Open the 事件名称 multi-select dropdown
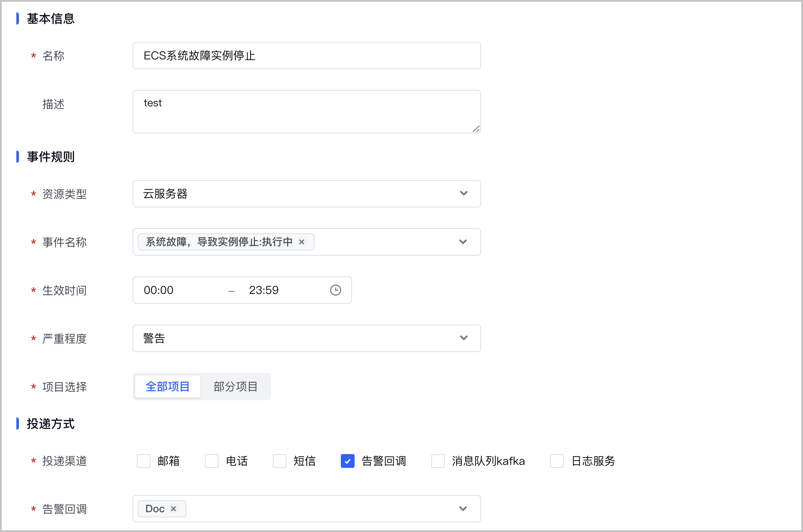The height and width of the screenshot is (532, 803). pos(306,242)
